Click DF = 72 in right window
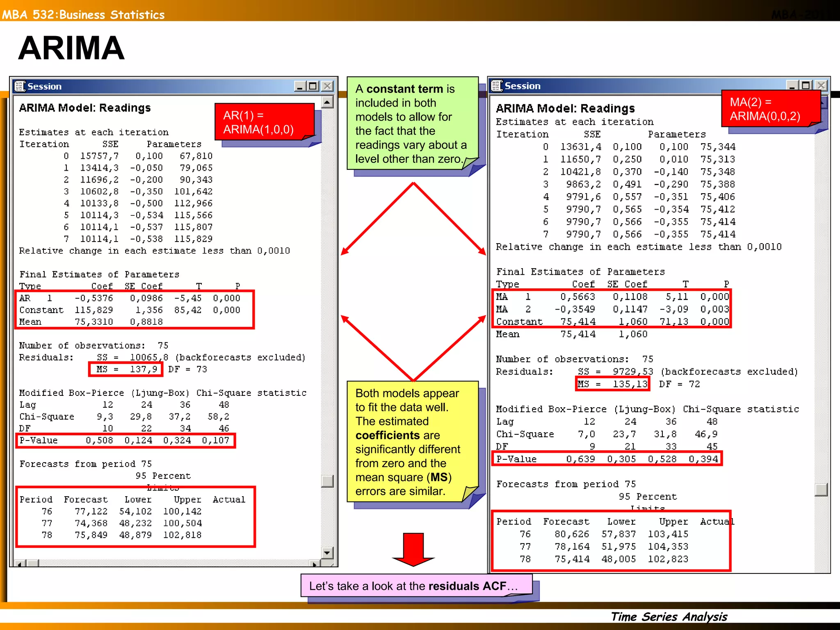 [679, 384]
